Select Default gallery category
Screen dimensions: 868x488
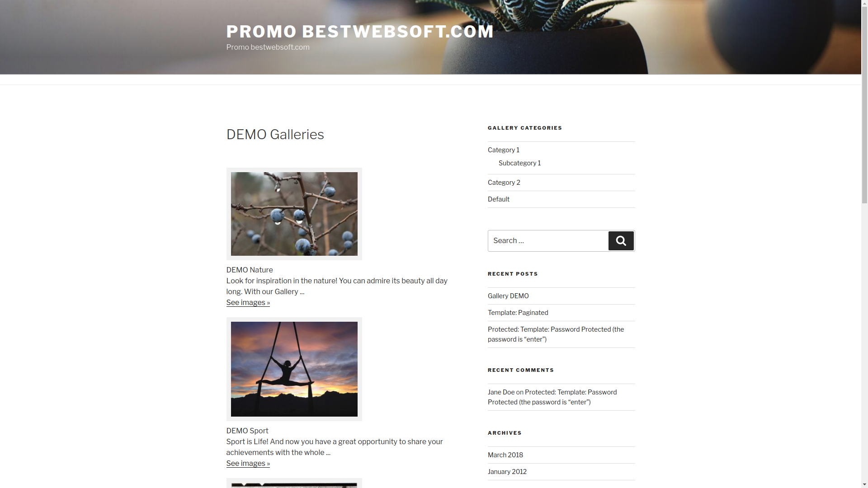pyautogui.click(x=498, y=199)
